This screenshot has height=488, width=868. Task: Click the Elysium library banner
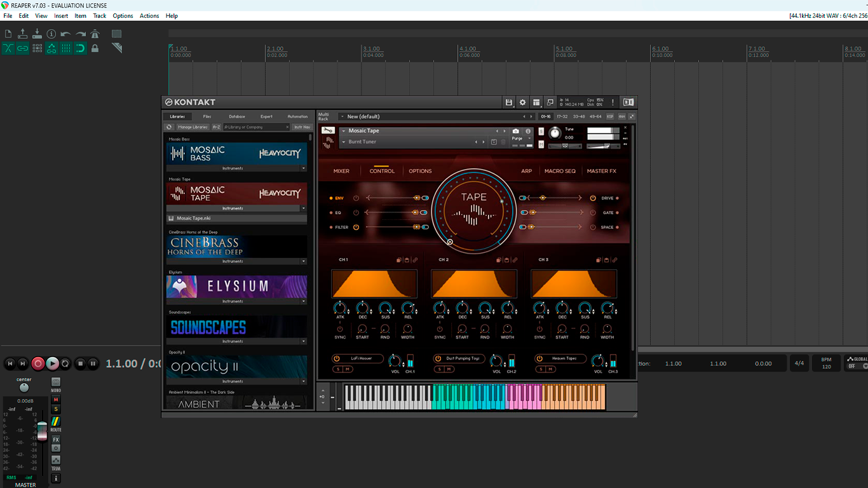pyautogui.click(x=236, y=287)
